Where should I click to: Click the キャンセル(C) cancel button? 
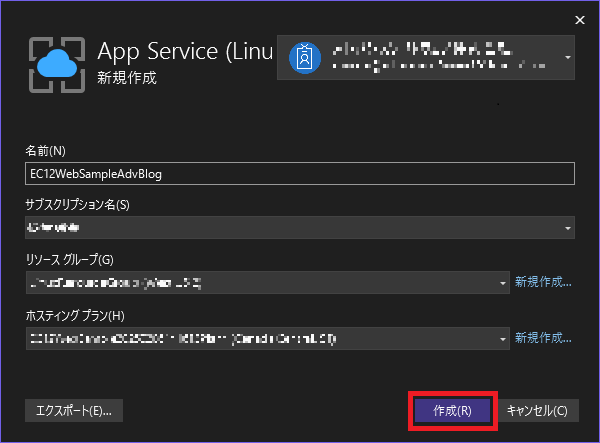point(537,411)
